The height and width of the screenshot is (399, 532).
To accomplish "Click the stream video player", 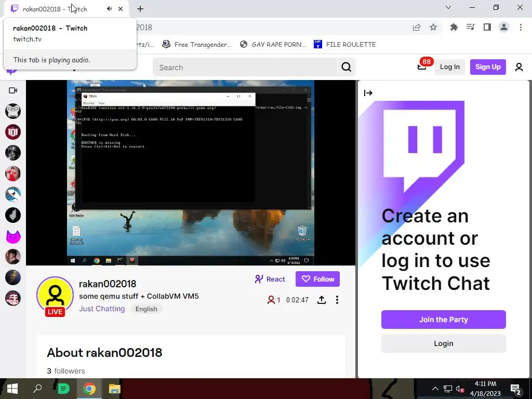I will tap(191, 172).
